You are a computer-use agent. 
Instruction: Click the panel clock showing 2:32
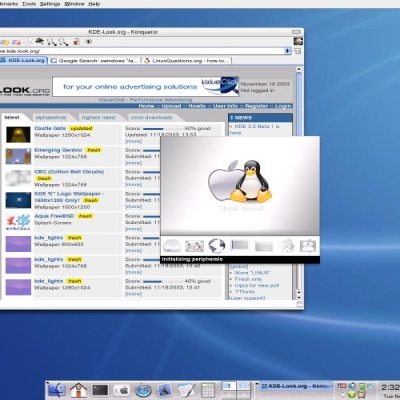pos(390,387)
